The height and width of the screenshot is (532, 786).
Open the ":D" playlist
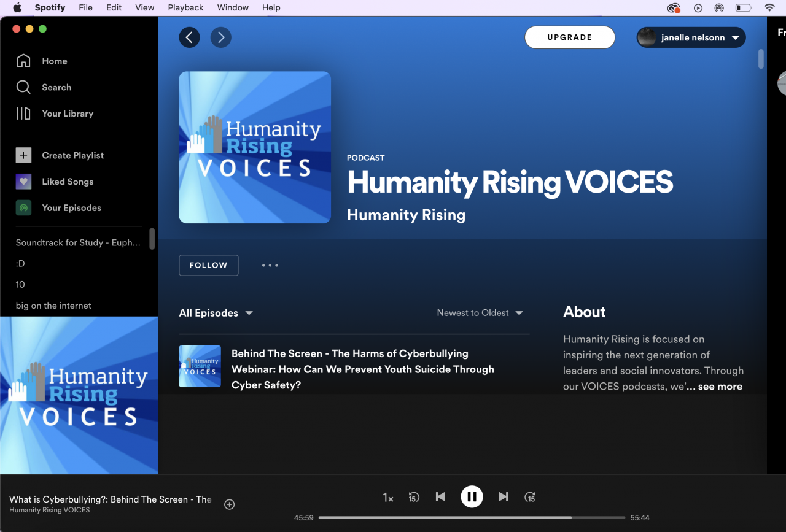click(x=20, y=263)
